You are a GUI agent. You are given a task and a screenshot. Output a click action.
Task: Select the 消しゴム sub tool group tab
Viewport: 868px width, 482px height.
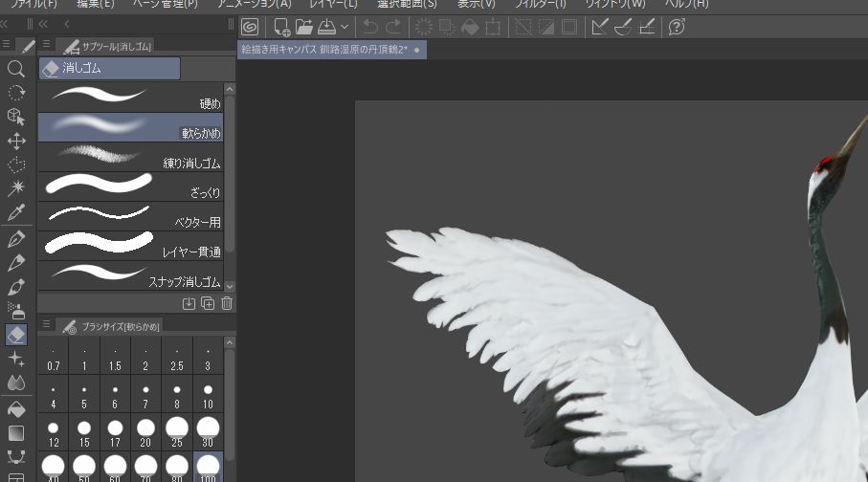110,68
